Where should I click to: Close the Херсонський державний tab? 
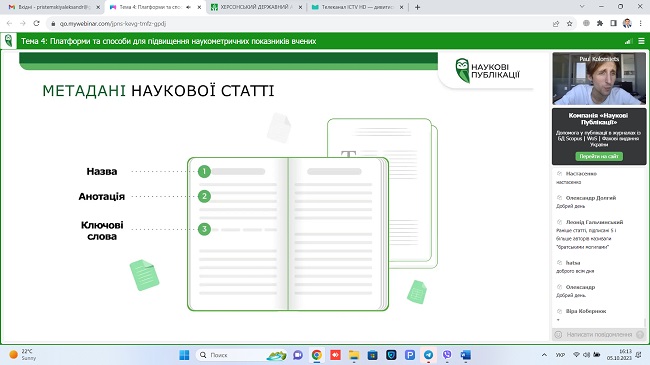(x=301, y=7)
